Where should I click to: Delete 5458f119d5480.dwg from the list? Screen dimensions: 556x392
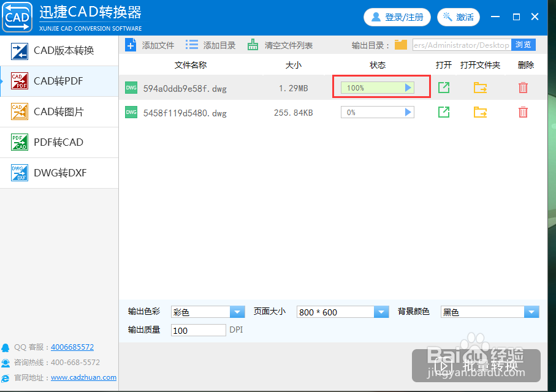coord(523,112)
